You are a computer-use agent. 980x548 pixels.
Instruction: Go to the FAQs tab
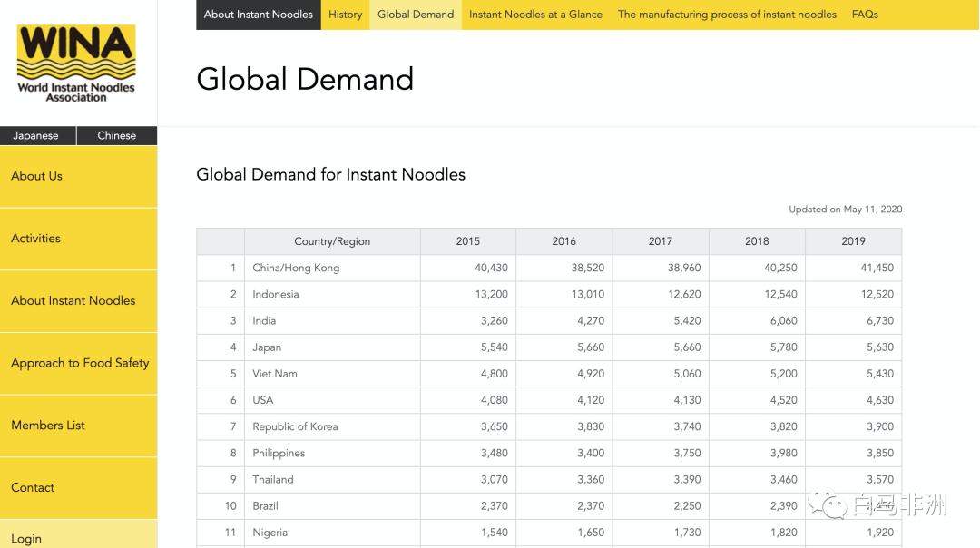865,15
